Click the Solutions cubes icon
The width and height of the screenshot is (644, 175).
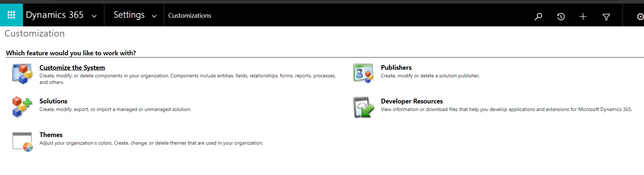tap(22, 107)
